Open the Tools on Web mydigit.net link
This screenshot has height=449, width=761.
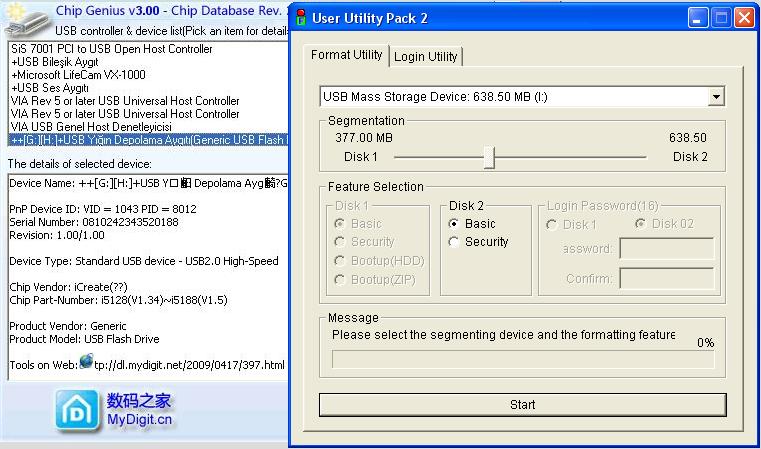coord(189,365)
